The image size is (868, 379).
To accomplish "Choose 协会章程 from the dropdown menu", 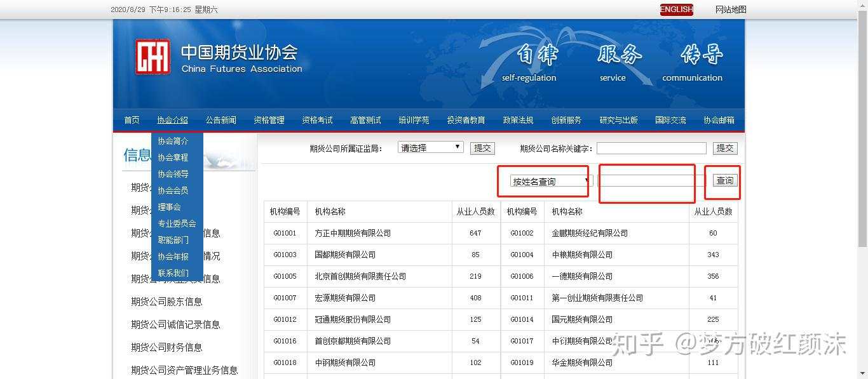I will tap(173, 157).
